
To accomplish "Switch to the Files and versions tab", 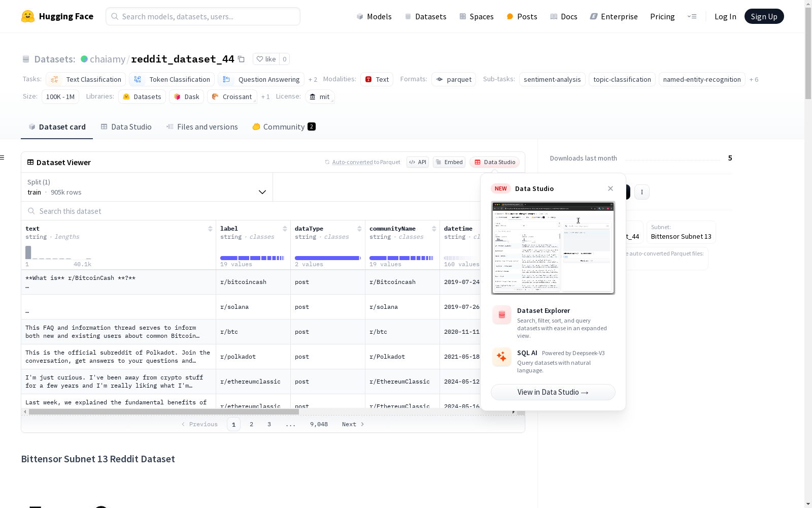I will coord(202,126).
